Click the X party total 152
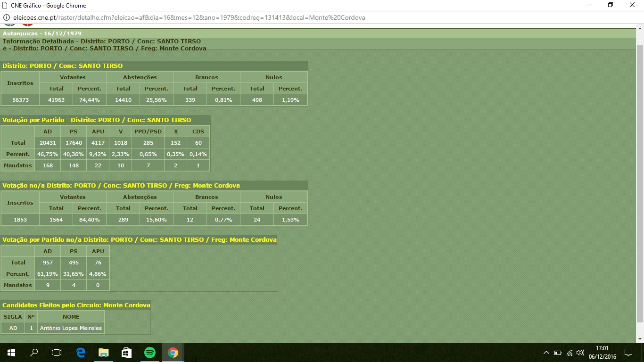 (175, 143)
